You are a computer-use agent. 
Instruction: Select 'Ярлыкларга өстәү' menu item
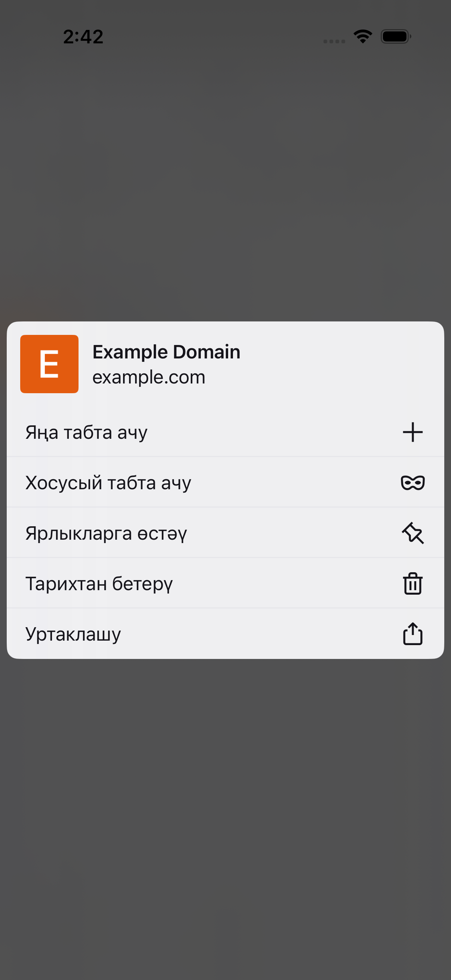point(225,533)
